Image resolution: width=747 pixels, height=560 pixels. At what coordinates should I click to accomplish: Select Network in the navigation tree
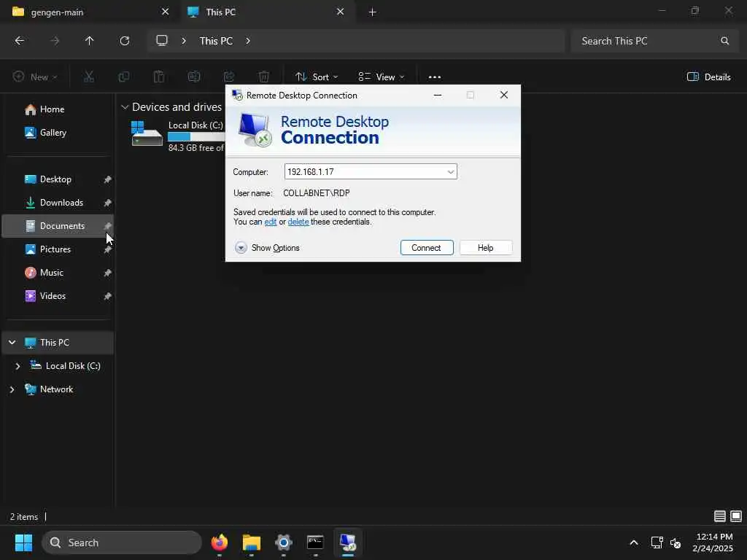click(x=50, y=389)
